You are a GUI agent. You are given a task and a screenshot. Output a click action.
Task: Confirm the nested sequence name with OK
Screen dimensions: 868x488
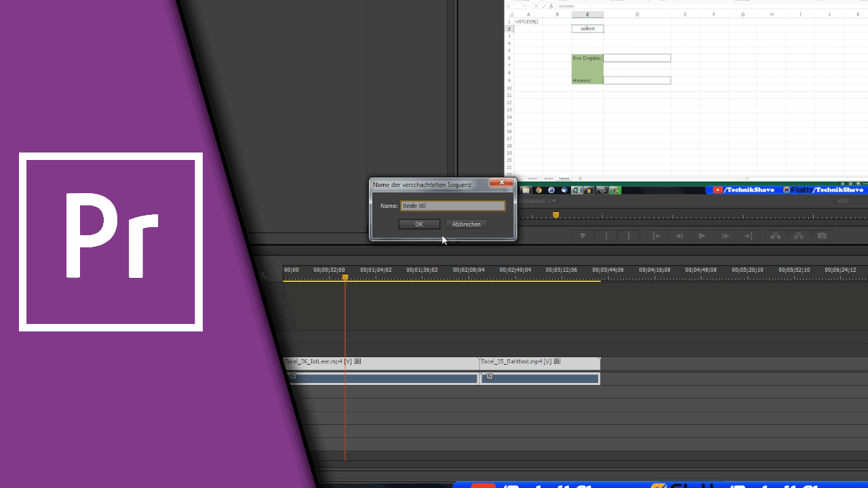tap(419, 224)
